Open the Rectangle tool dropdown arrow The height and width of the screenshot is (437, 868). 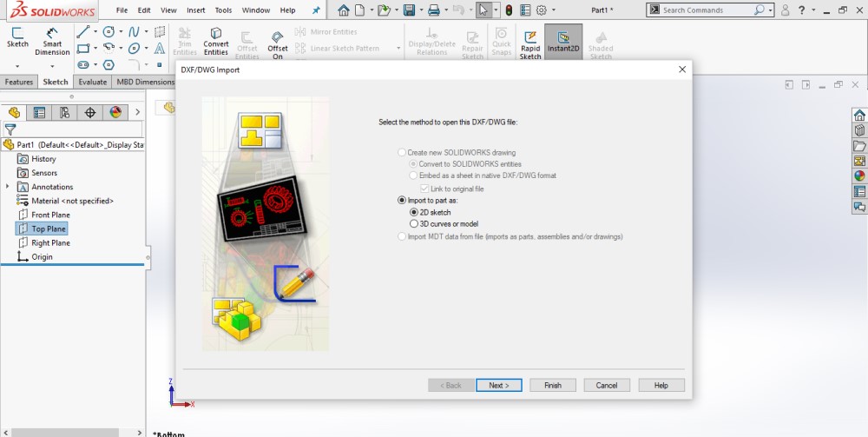[95, 48]
